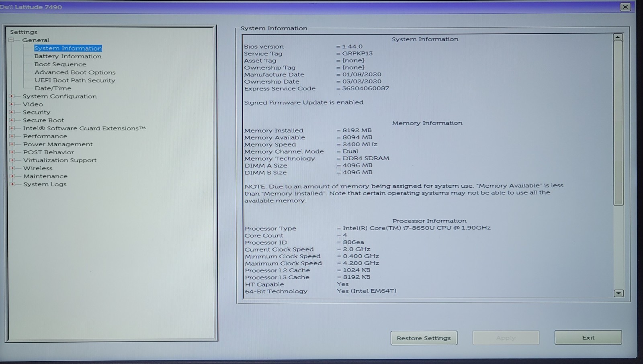
Task: Click the 'Processor L3 Cache' label
Action: pos(277,277)
